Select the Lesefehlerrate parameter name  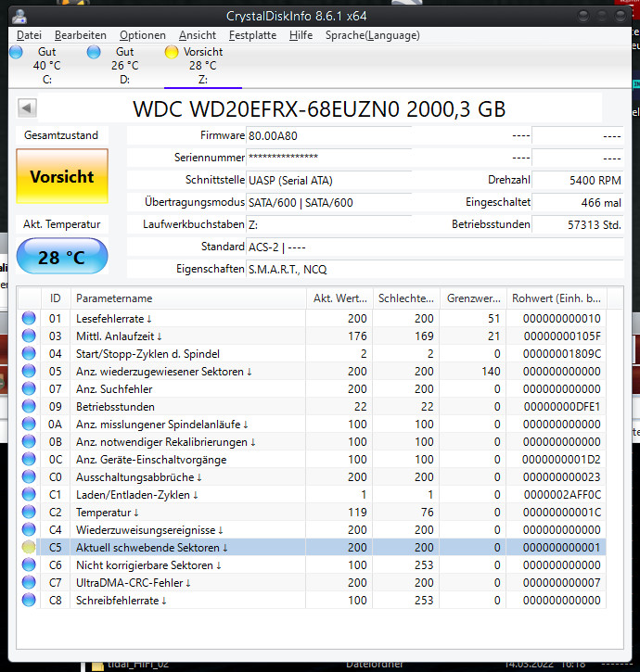(x=114, y=319)
